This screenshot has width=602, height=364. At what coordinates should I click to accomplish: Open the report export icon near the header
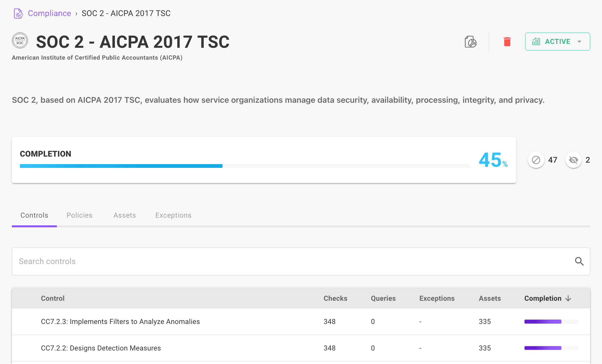[470, 42]
